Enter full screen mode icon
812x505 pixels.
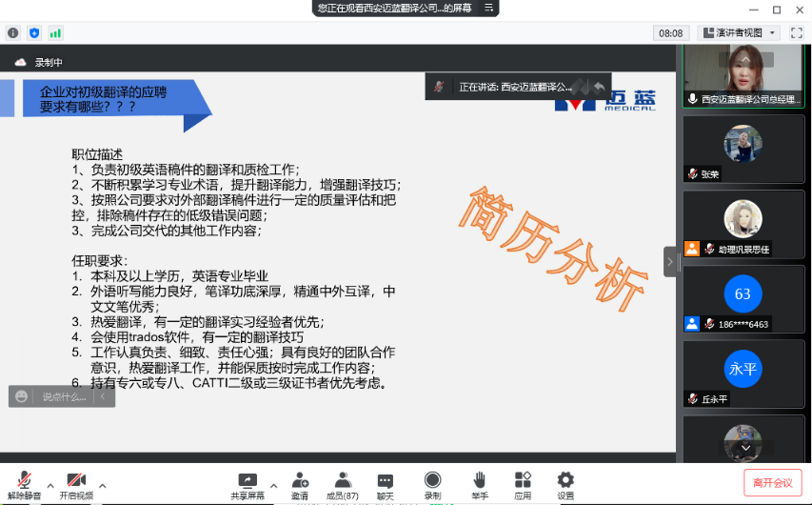(x=796, y=32)
